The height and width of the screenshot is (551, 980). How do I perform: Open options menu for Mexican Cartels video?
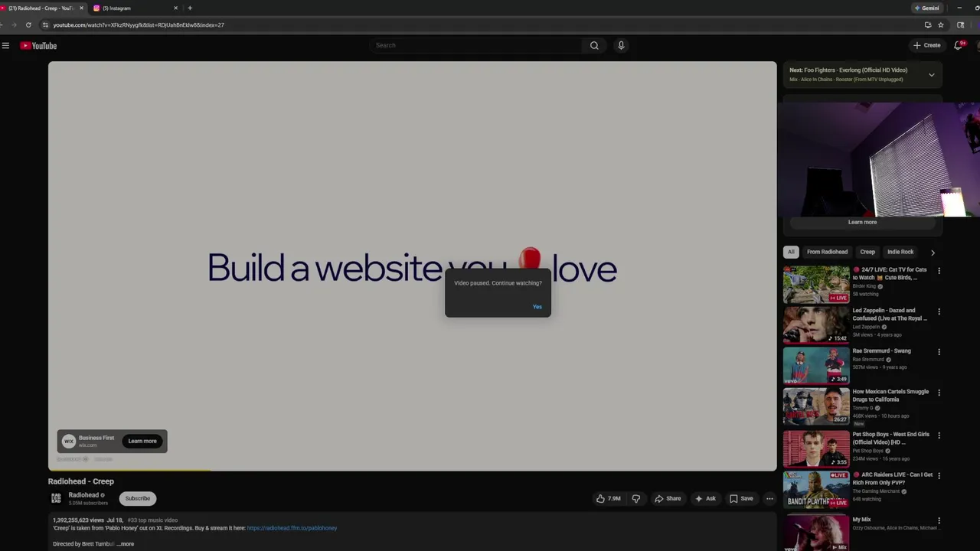(939, 393)
